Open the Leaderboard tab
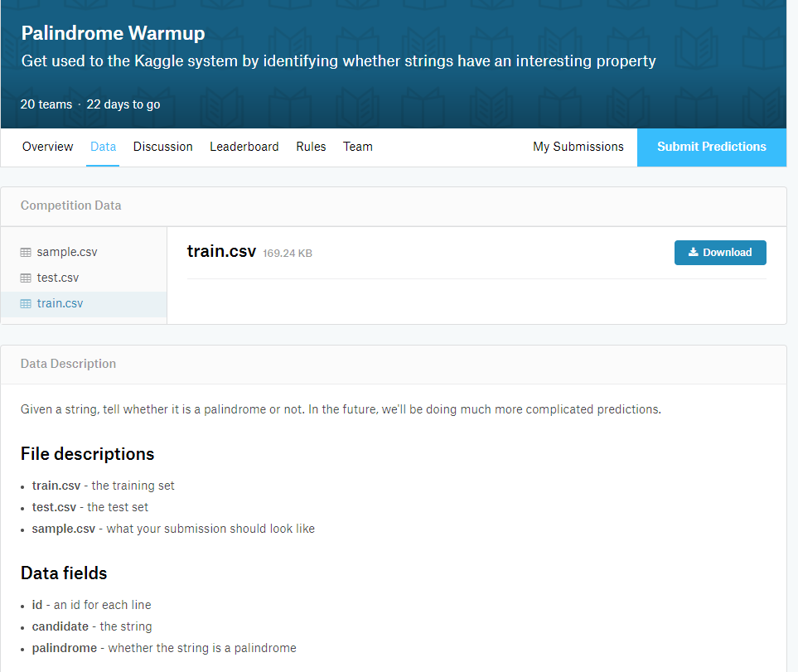 point(244,147)
